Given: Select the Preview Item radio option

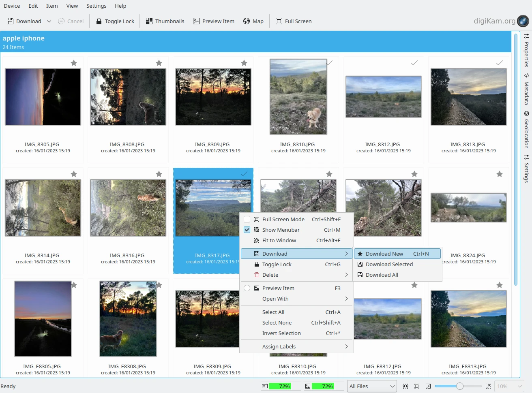Looking at the screenshot, I should [x=247, y=288].
